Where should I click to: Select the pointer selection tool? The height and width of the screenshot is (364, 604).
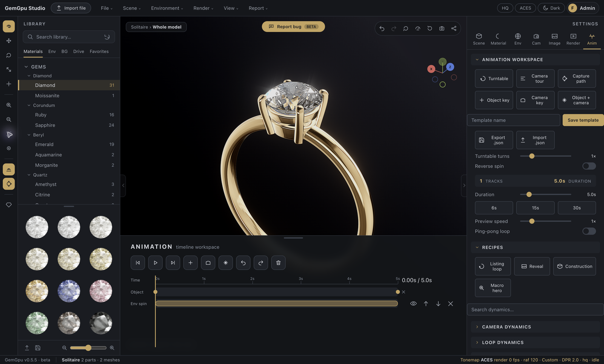(9, 135)
